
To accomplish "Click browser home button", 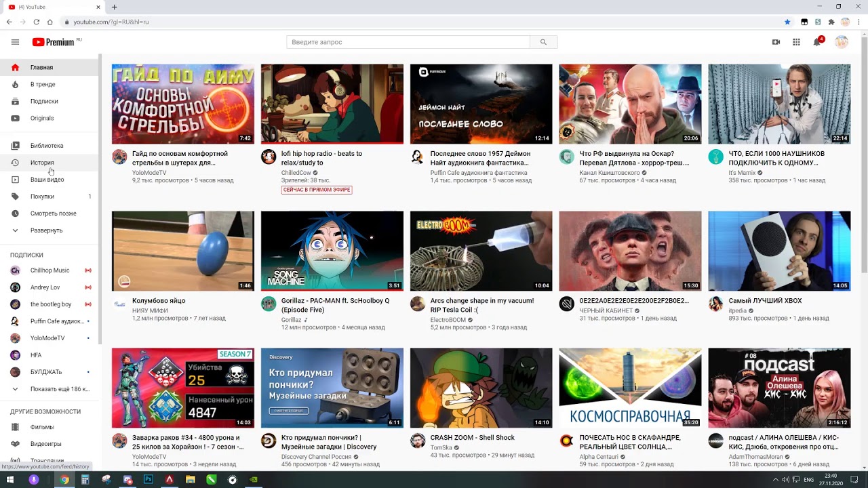I will click(50, 22).
